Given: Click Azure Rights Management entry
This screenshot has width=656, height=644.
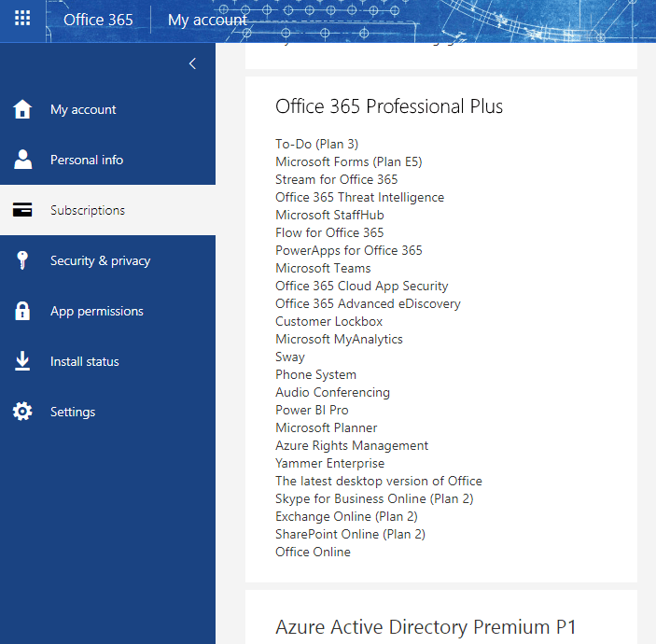Looking at the screenshot, I should click(x=352, y=445).
